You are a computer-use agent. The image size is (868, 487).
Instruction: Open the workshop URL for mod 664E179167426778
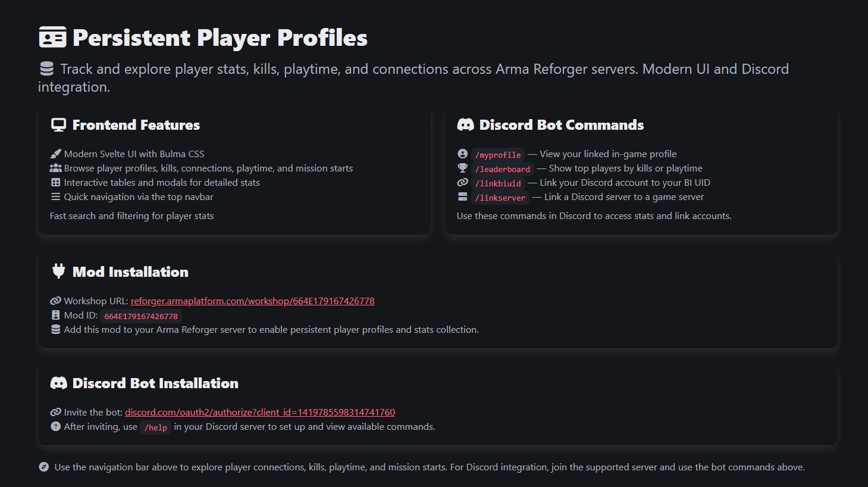pos(252,301)
